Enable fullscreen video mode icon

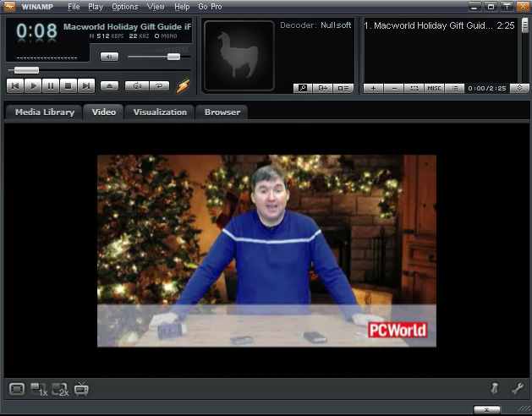click(16, 390)
